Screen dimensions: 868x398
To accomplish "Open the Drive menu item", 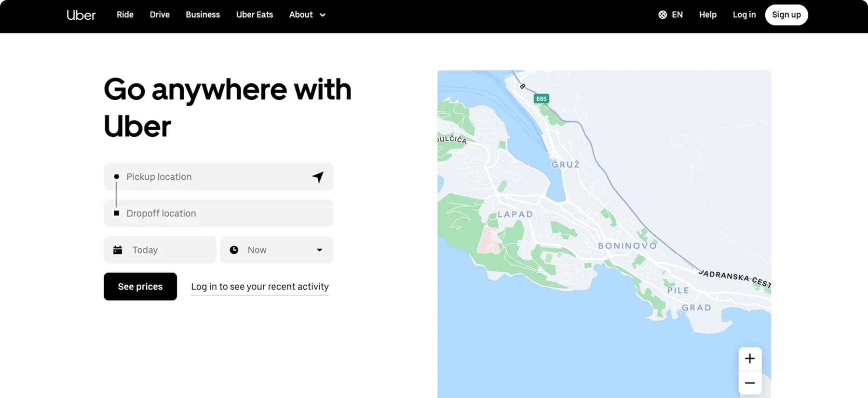I will tap(160, 15).
